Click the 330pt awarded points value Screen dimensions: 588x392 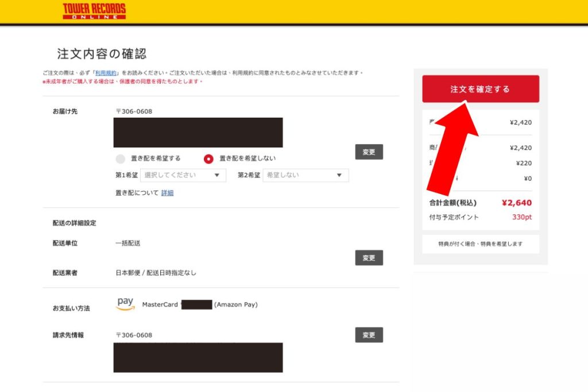click(521, 217)
